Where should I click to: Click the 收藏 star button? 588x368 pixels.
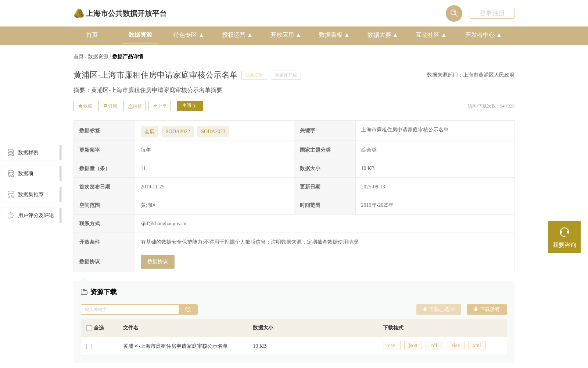(x=85, y=106)
